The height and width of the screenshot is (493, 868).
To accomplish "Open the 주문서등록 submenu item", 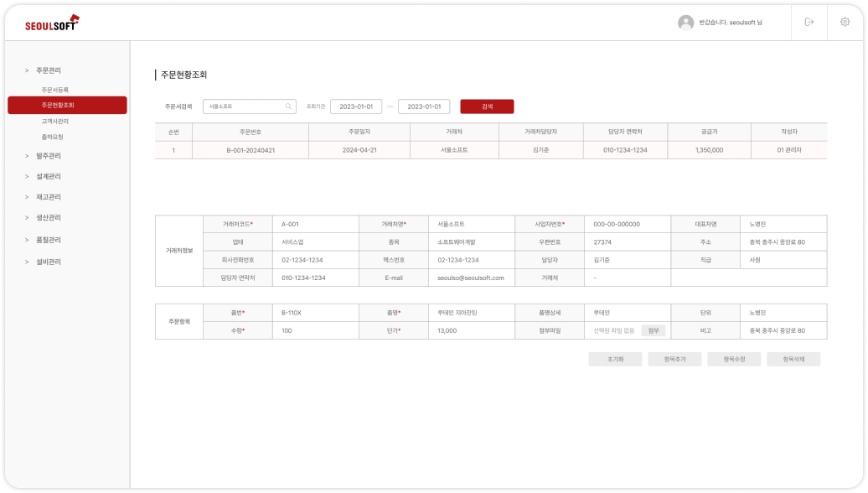I will point(54,89).
